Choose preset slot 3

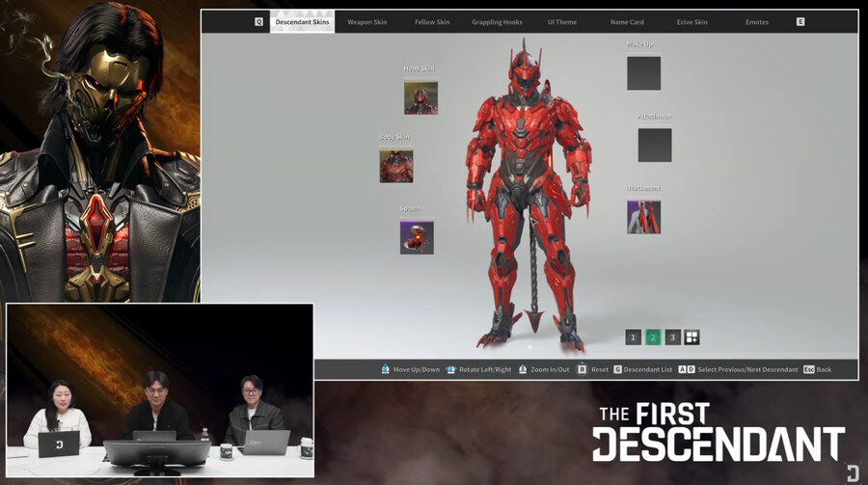pyautogui.click(x=672, y=337)
